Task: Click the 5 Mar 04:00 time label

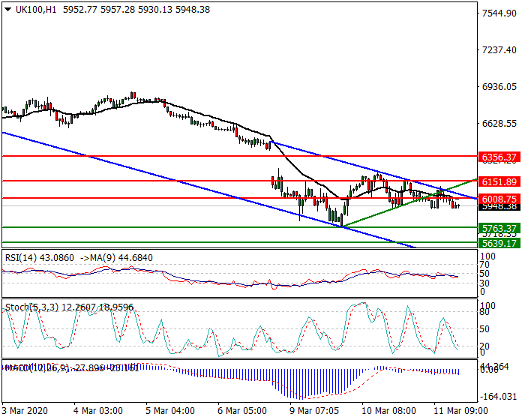Action: pos(170,410)
